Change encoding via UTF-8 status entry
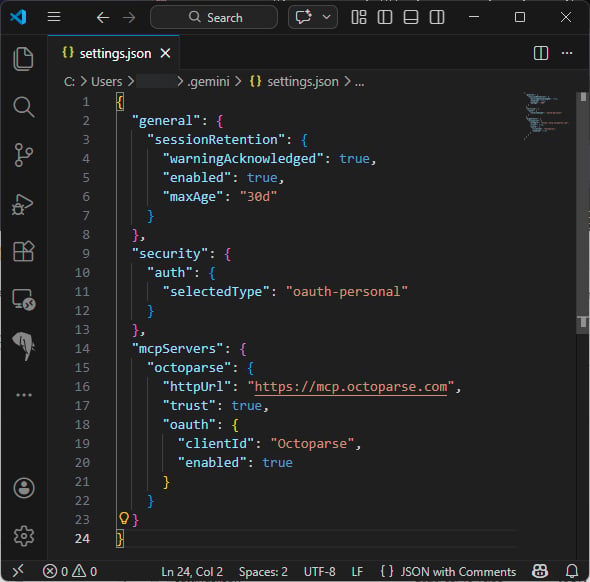590x582 pixels. (319, 572)
